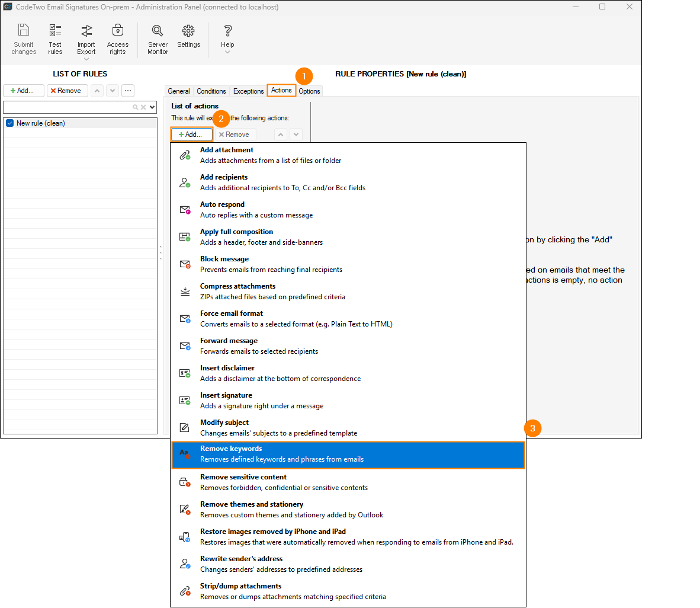The width and height of the screenshot is (700, 608).
Task: Expand the Import Export dropdown
Action: click(x=86, y=59)
